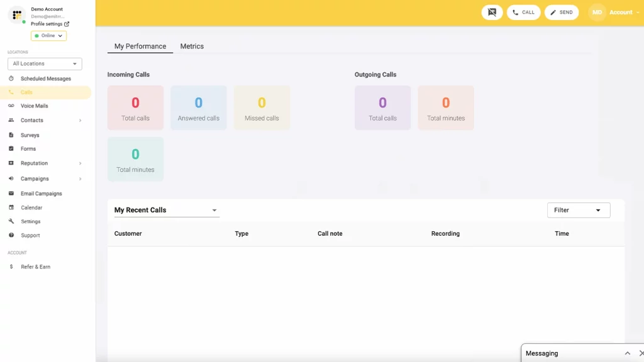Open Scheduled Messages clock icon in sidebar

click(11, 79)
